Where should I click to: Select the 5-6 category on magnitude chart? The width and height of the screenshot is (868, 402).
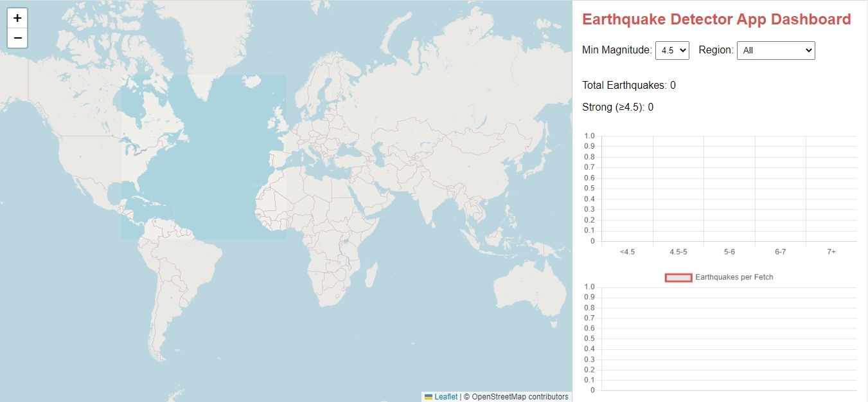pos(729,252)
